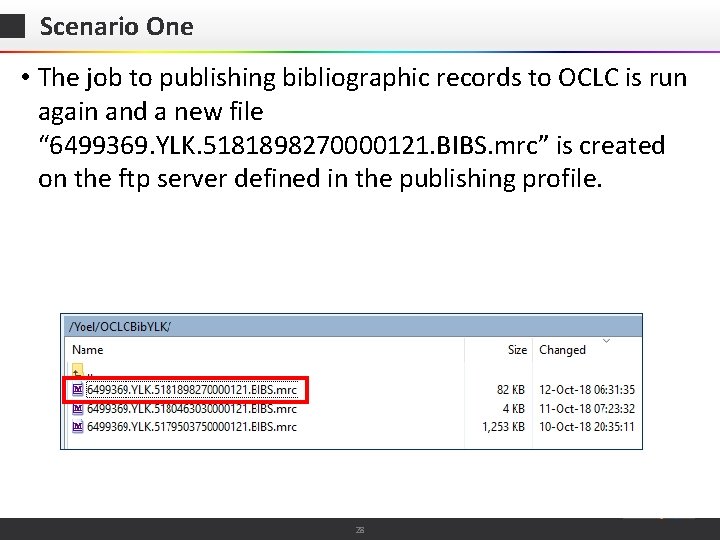This screenshot has height=540, width=720.
Task: Click the /Yoel/OCLCBibYLK/ path bar
Action: [351, 326]
